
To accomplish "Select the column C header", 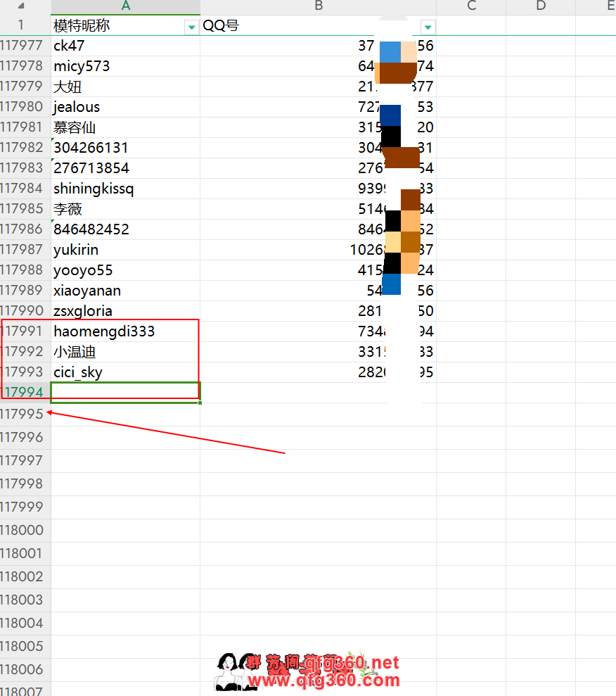I will [471, 6].
